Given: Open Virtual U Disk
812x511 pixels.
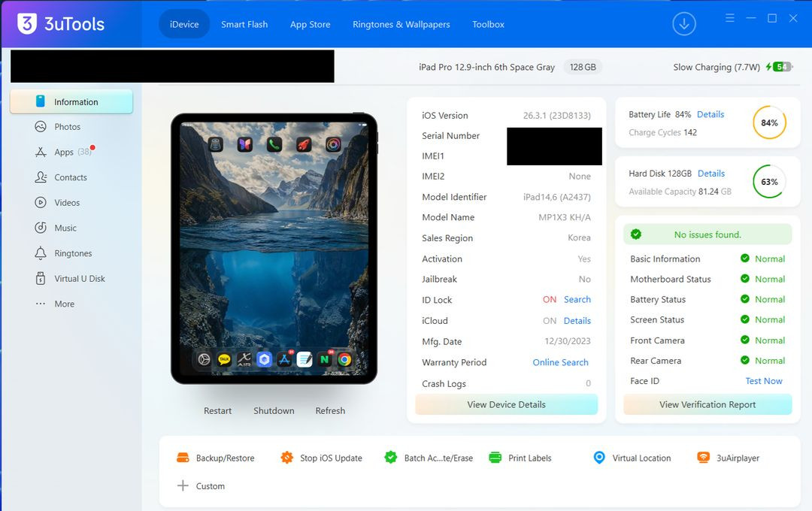Looking at the screenshot, I should [79, 279].
